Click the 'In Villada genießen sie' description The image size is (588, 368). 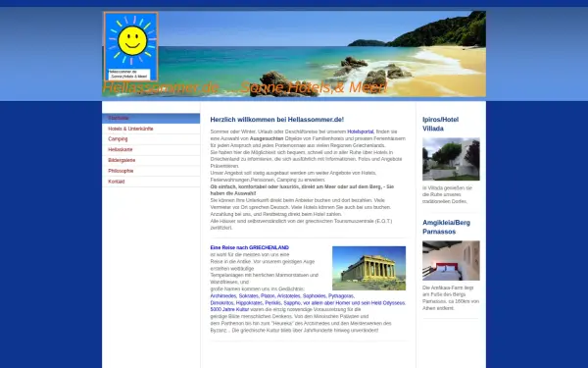[x=447, y=195]
